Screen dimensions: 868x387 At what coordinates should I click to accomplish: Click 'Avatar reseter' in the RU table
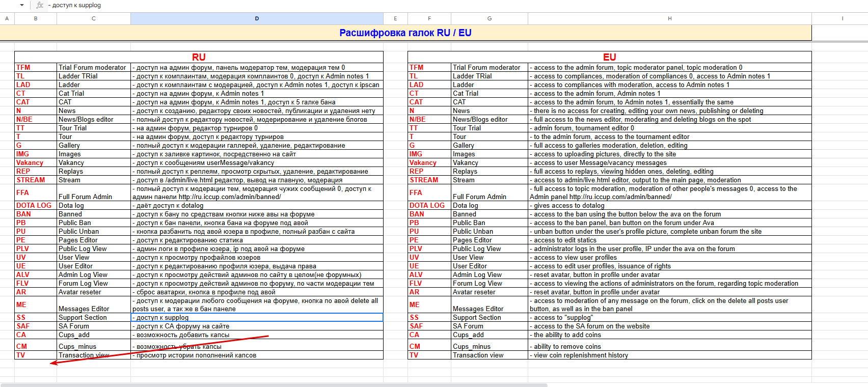[80, 292]
